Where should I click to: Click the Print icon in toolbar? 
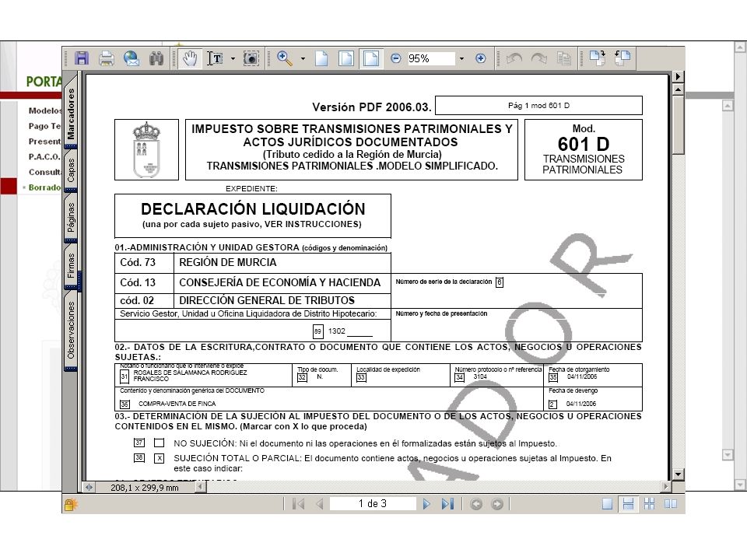107,58
